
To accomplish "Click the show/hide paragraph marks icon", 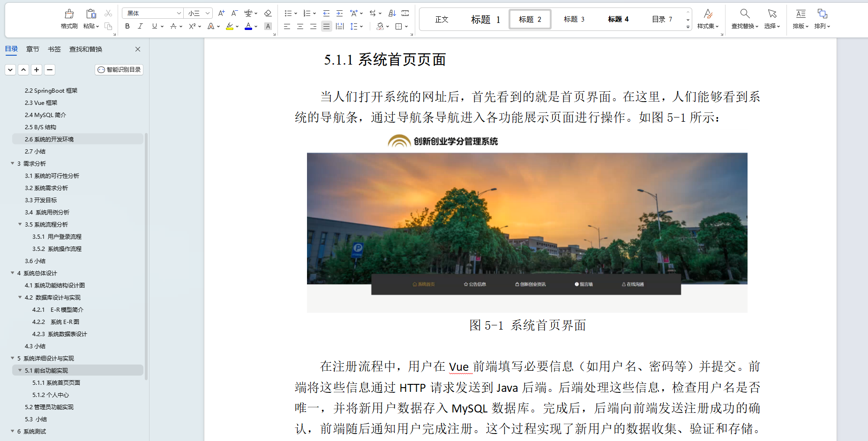I will pos(405,13).
